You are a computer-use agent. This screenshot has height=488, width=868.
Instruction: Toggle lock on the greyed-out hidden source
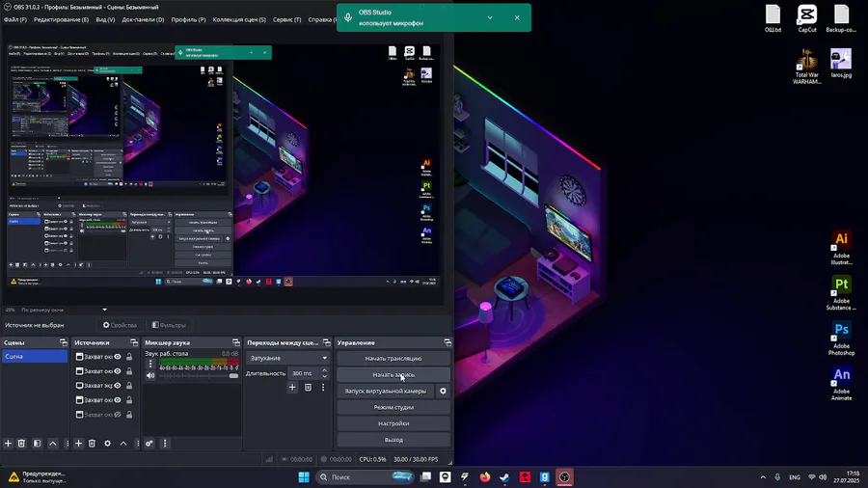(129, 414)
